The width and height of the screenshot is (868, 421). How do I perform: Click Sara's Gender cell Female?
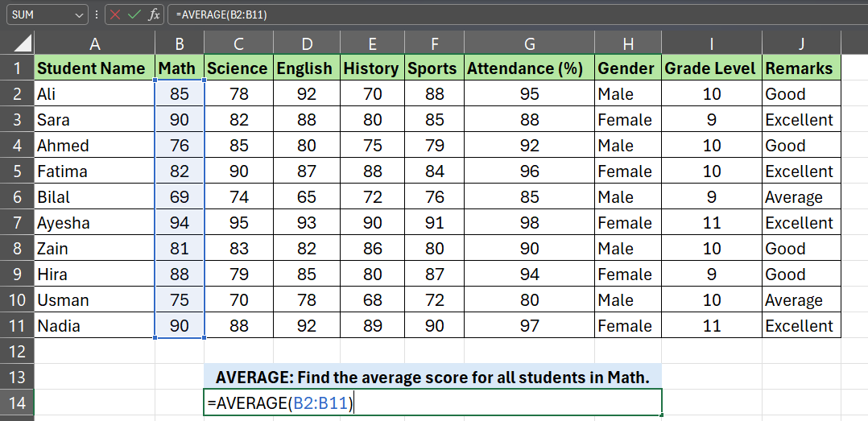pos(628,119)
